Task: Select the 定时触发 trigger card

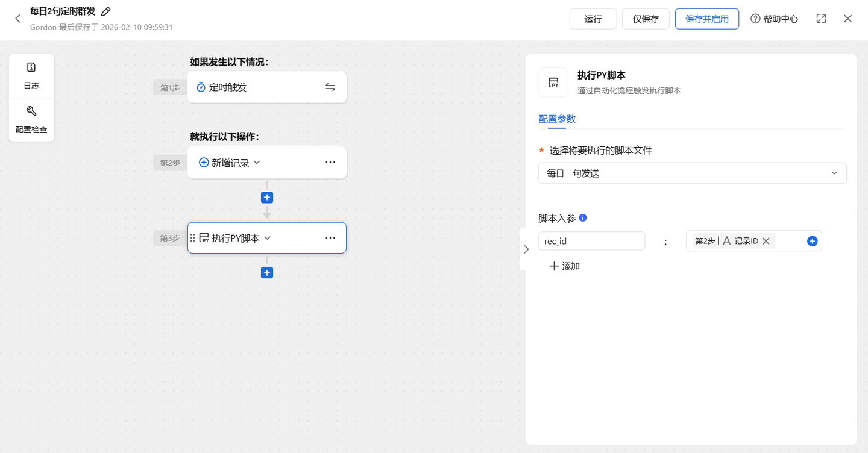Action: [267, 87]
